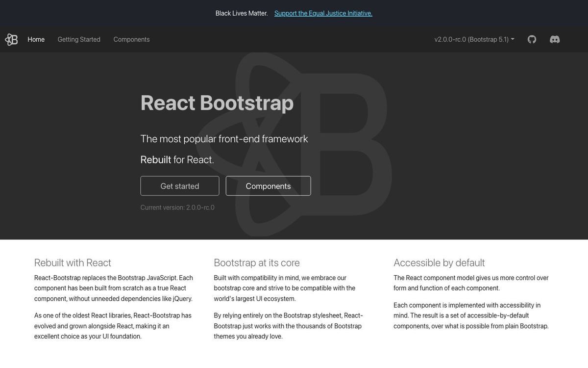The height and width of the screenshot is (368, 588).
Task: Click the Current version: 2.0.0-rc.0 text
Action: 177,207
